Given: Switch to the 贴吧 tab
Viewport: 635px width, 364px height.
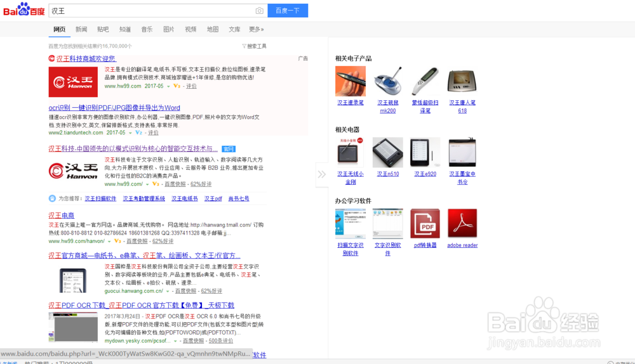Looking at the screenshot, I should click(104, 29).
